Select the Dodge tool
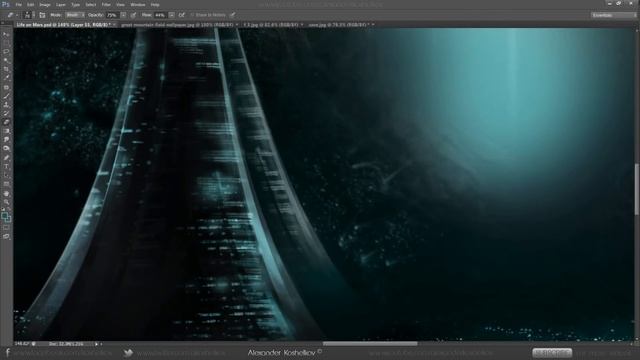 6,149
